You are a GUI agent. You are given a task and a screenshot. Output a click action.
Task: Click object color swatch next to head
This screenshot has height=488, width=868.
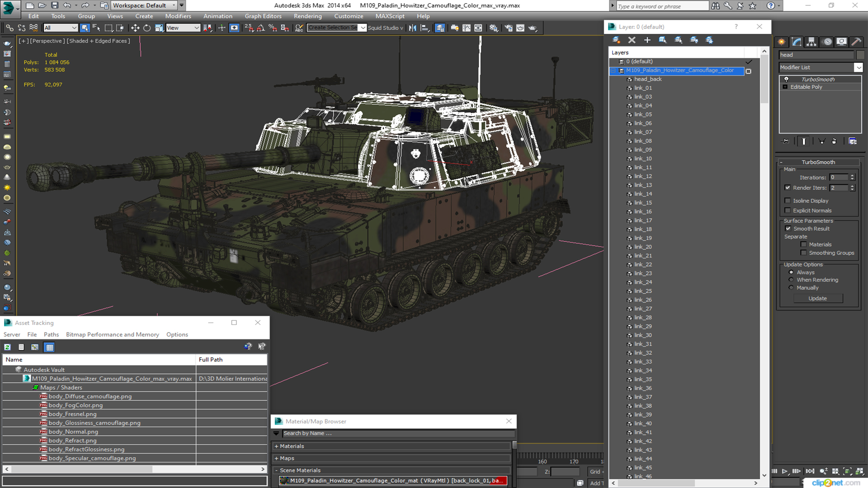tap(860, 55)
